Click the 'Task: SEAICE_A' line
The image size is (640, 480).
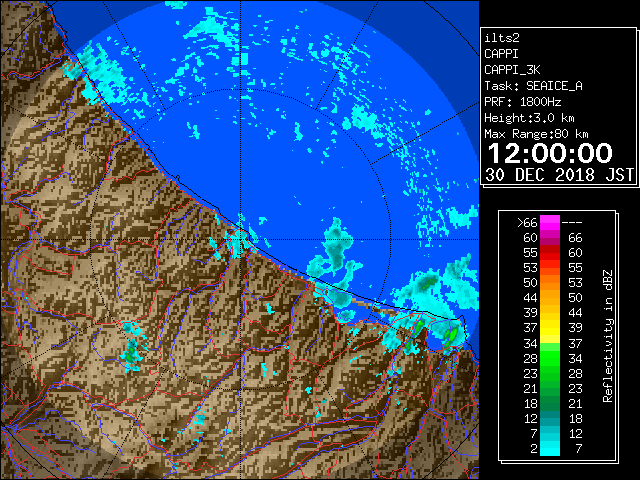point(533,86)
